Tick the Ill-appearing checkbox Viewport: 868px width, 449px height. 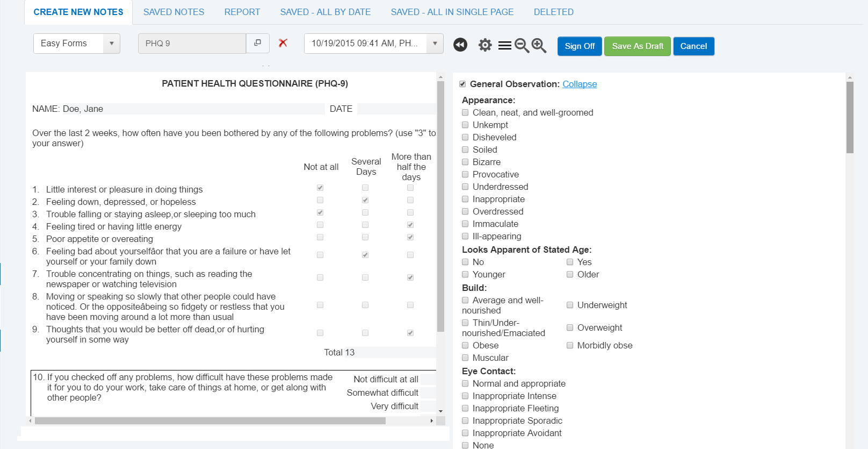(x=465, y=236)
